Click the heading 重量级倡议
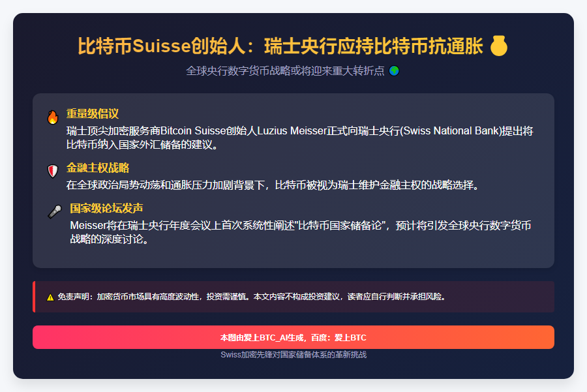 click(93, 113)
